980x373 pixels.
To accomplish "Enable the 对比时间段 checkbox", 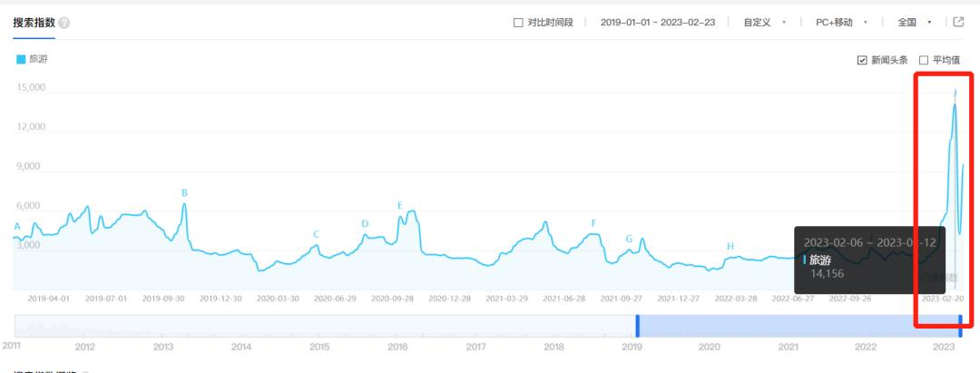I will [x=517, y=23].
